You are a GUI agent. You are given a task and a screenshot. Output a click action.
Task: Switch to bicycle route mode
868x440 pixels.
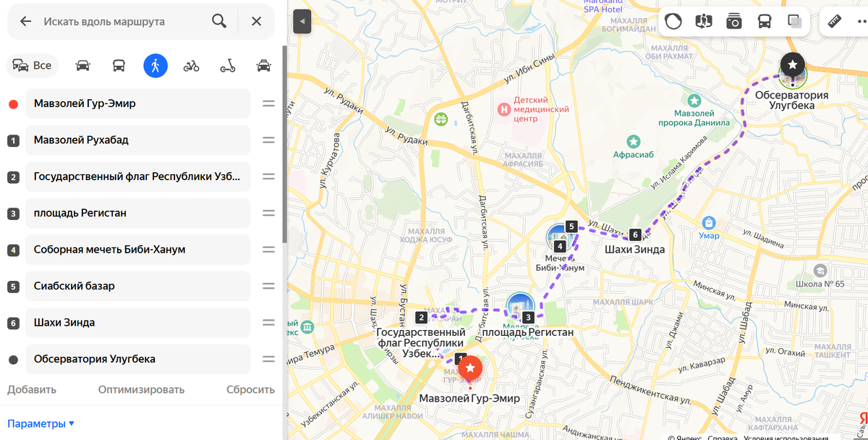[x=191, y=66]
